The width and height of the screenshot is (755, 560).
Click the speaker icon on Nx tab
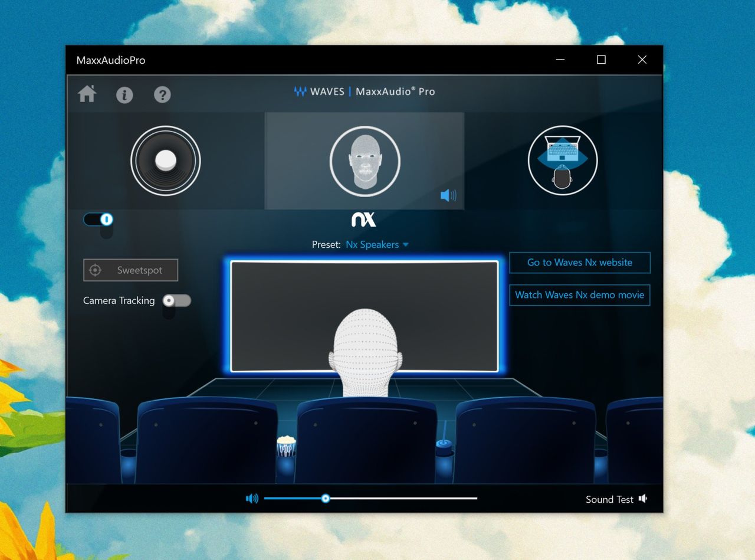pyautogui.click(x=448, y=195)
